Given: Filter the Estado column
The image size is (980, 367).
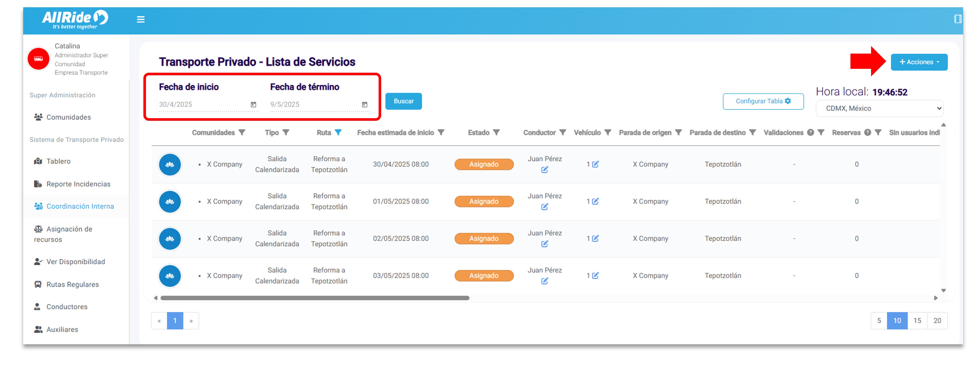Looking at the screenshot, I should tap(496, 132).
